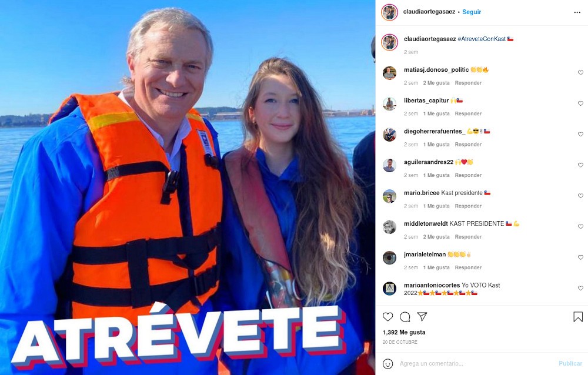Open more options three-dot menu
Viewport: 588px width, 375px height.
click(x=577, y=12)
